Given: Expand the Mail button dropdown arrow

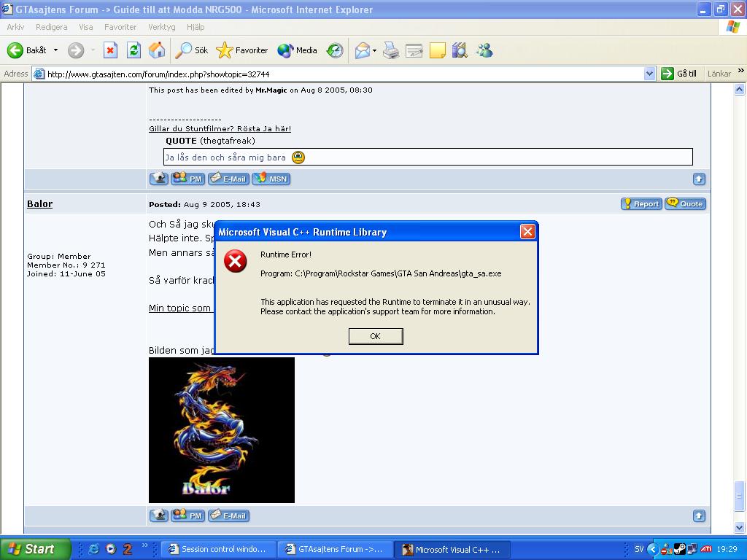Looking at the screenshot, I should pyautogui.click(x=374, y=50).
